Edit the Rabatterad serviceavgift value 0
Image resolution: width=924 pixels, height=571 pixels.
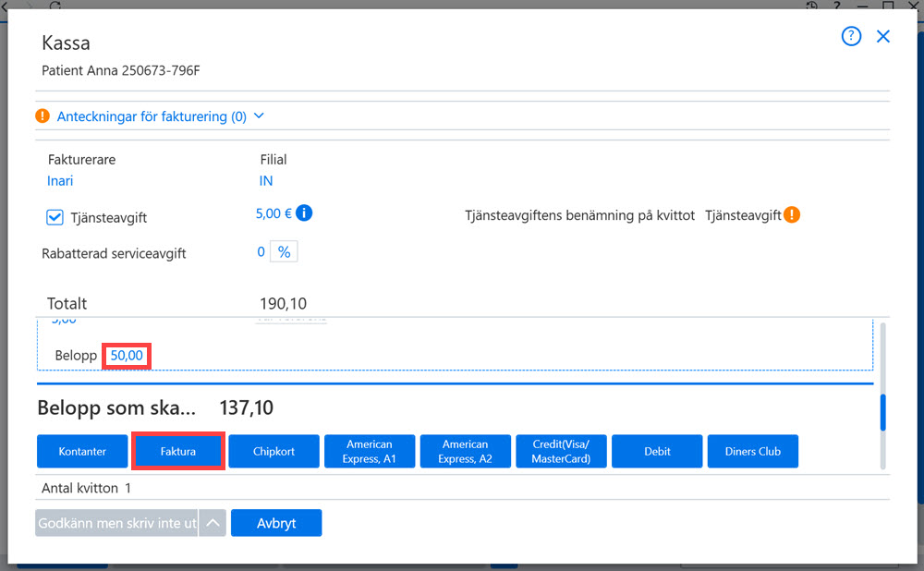click(261, 251)
